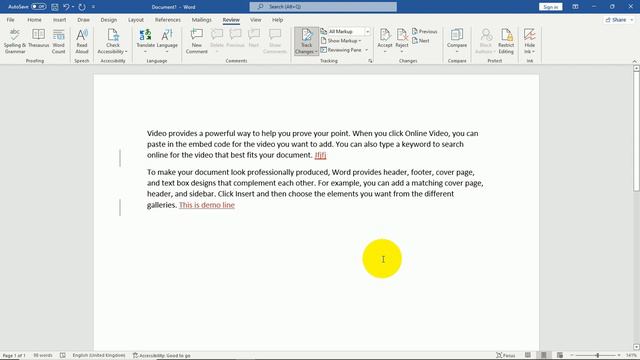Screen dimensions: 640x360
Task: Switch to Read Mode view
Action: pos(528,356)
